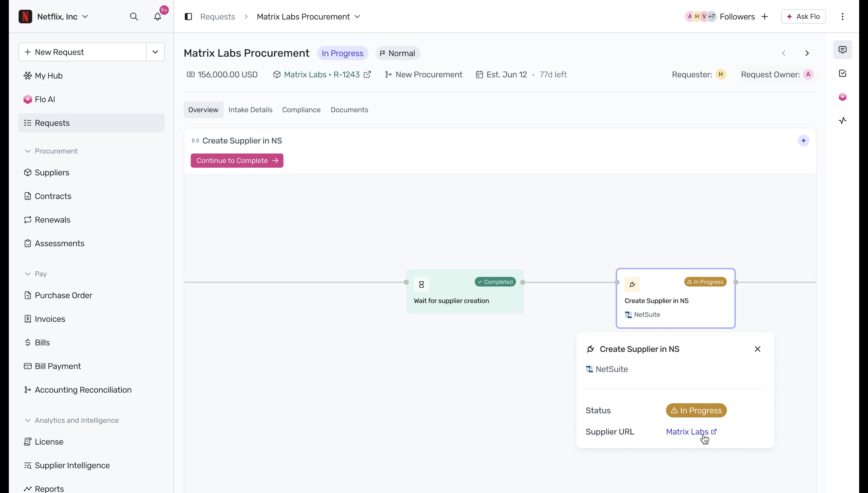Switch to the Intake Details tab
Viewport: 868px width, 493px height.
tap(251, 110)
